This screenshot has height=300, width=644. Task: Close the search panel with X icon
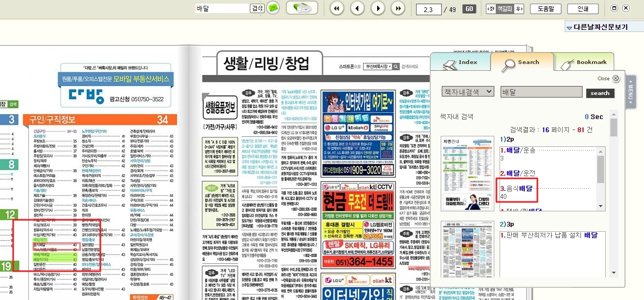pyautogui.click(x=616, y=79)
